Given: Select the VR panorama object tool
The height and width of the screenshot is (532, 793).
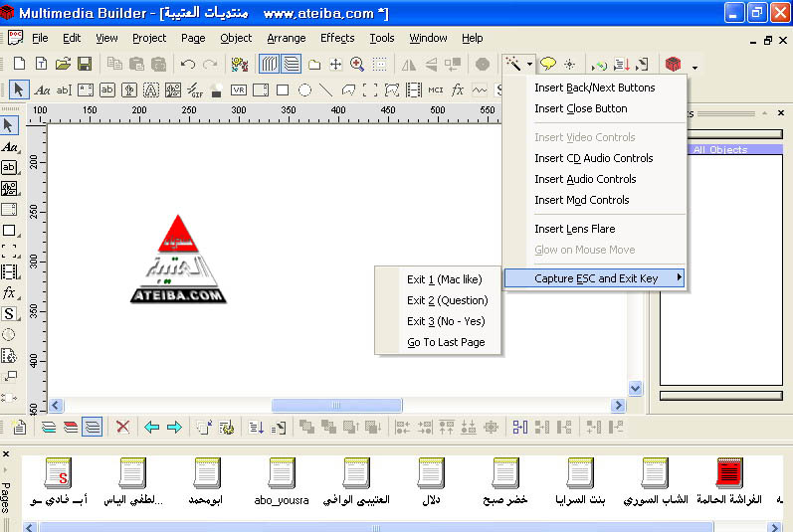Looking at the screenshot, I should tap(239, 90).
